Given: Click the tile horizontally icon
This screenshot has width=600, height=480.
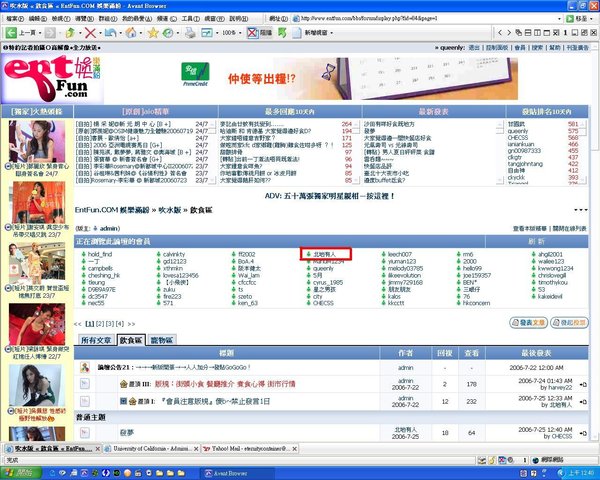Looking at the screenshot, I should [528, 33].
